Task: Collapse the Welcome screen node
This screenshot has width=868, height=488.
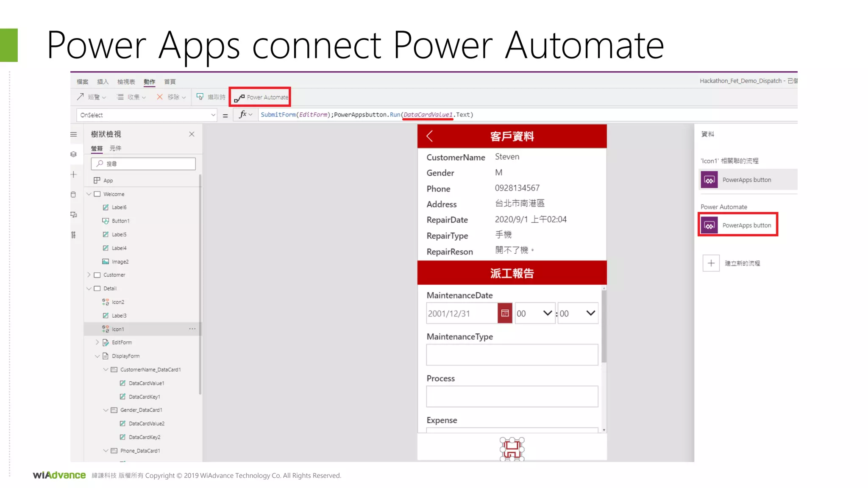Action: click(89, 194)
